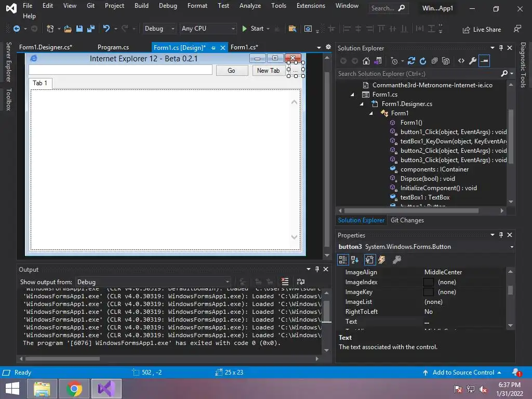Toggle the Preview Selected Items button
The image size is (532, 399).
484,61
